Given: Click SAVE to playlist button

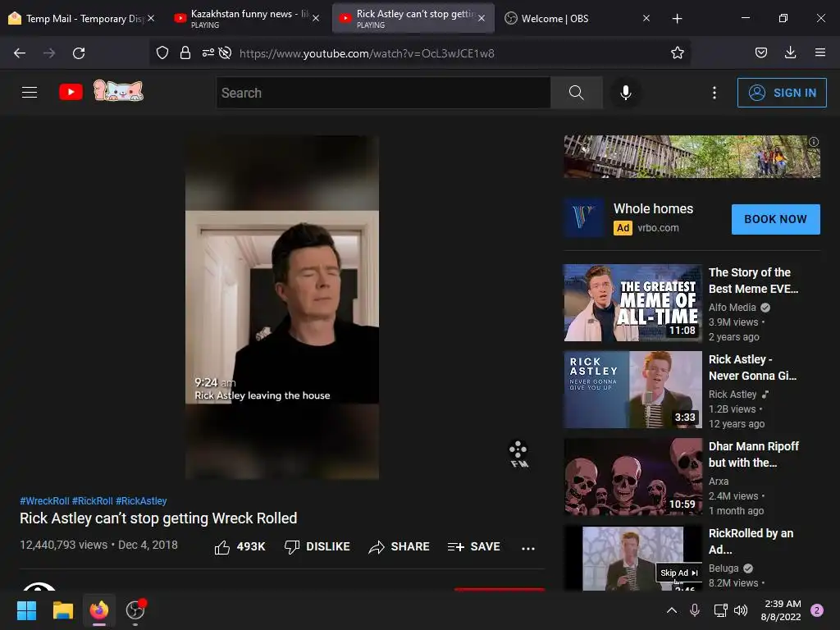Looking at the screenshot, I should (474, 547).
